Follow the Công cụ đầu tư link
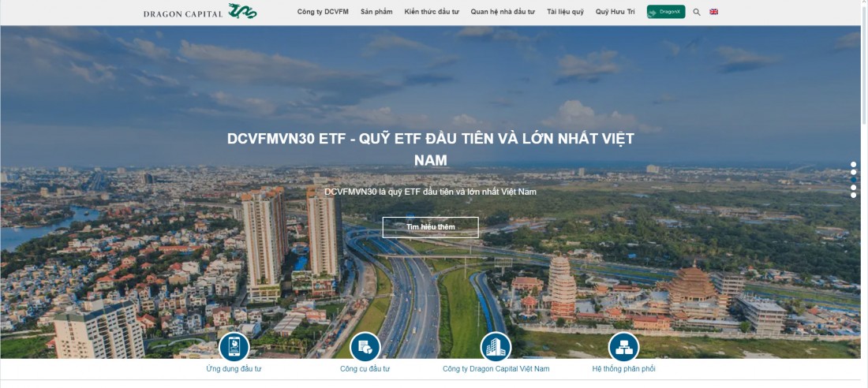 click(x=365, y=368)
